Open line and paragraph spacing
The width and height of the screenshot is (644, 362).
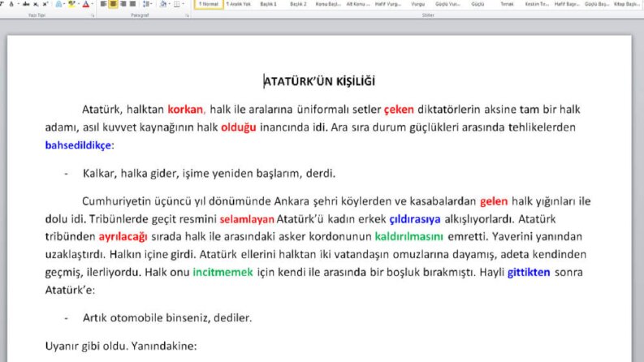coord(146,4)
